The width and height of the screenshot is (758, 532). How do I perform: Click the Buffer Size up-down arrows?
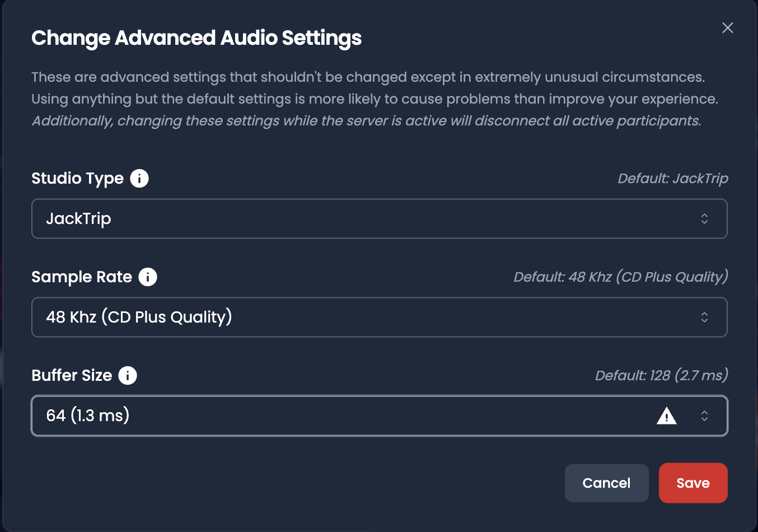tap(704, 416)
